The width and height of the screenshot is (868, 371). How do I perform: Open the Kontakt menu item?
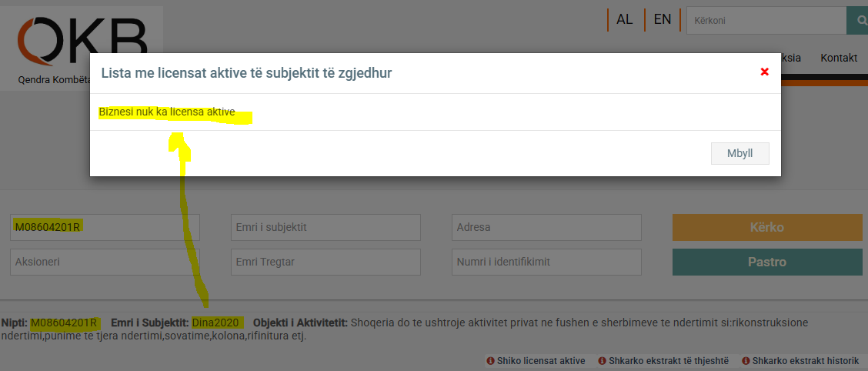coord(839,58)
